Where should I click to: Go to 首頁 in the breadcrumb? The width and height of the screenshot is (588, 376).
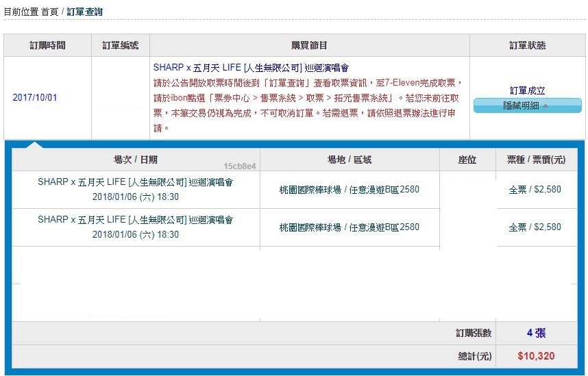point(49,12)
